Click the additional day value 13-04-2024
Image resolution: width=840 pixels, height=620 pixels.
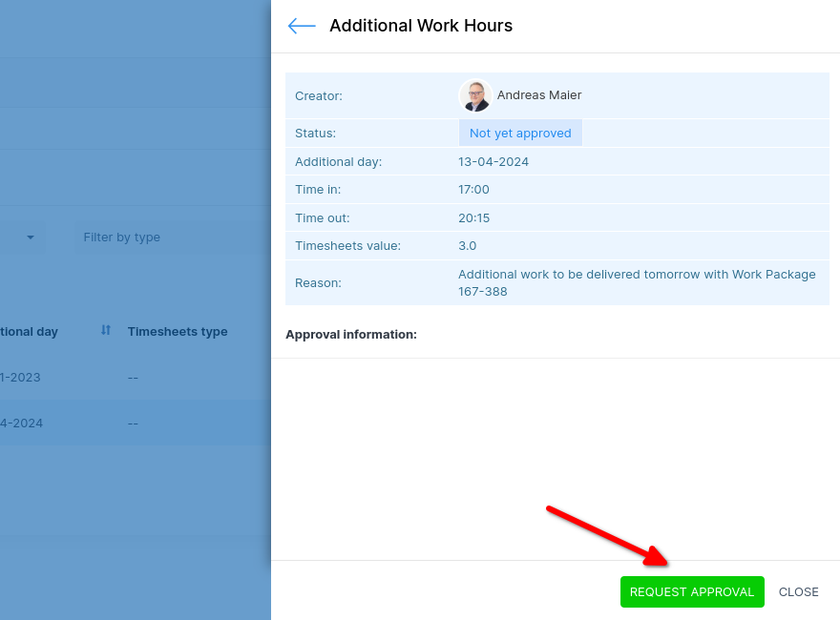click(x=493, y=162)
